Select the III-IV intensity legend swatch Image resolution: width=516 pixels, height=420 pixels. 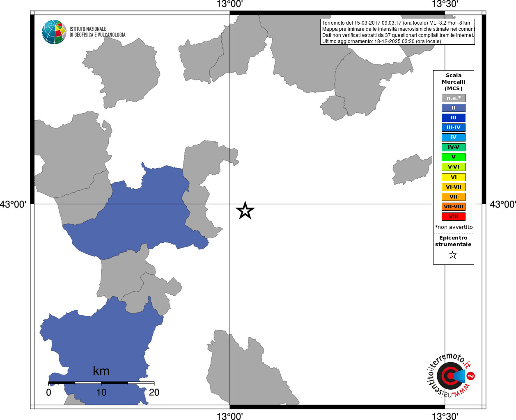[453, 128]
